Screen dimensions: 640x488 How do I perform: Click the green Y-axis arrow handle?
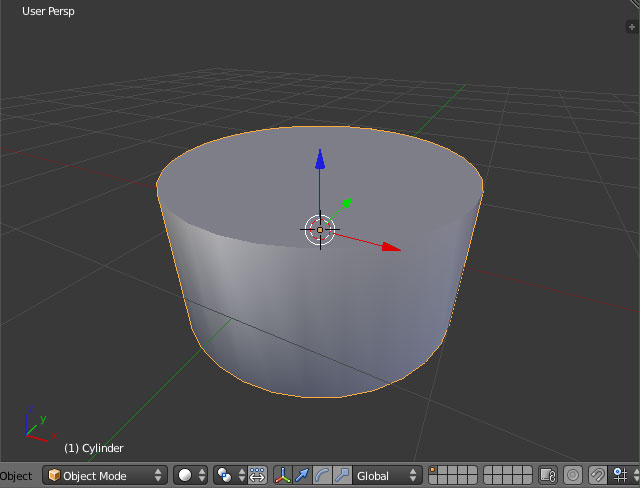(346, 203)
